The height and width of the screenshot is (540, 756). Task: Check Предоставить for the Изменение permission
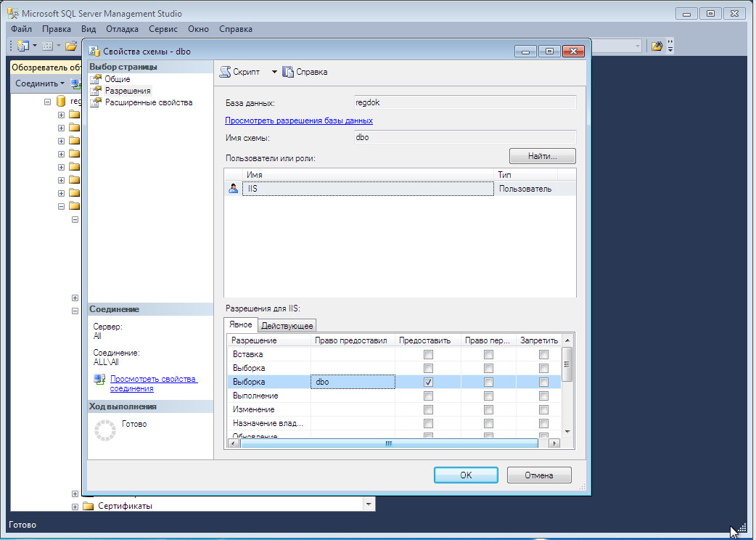[428, 410]
